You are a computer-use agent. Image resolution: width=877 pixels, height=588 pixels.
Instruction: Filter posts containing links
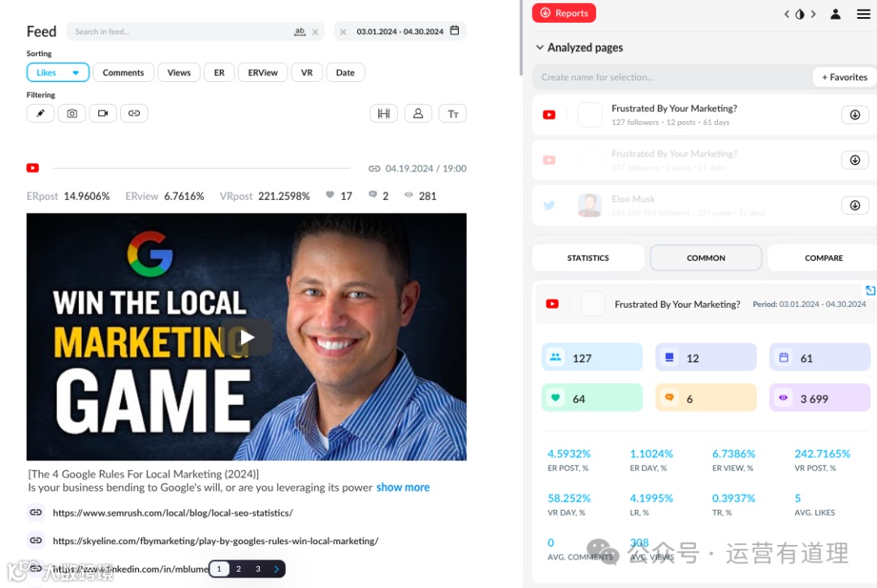(x=134, y=113)
